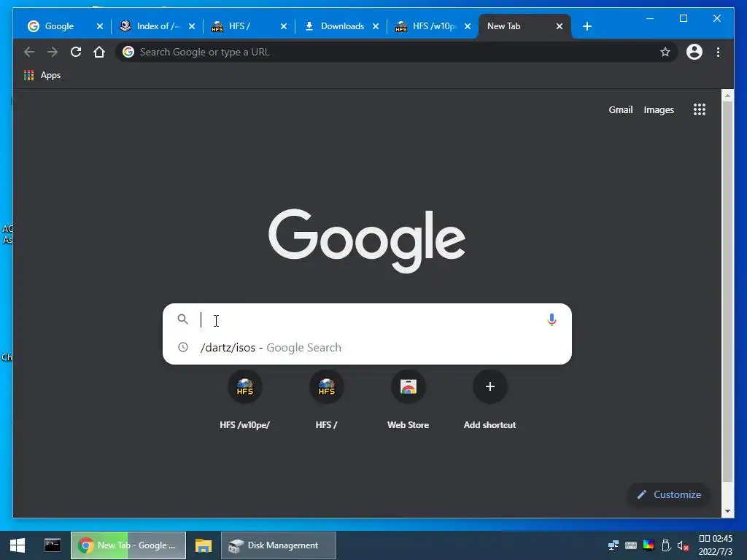Start voice search with the microphone
This screenshot has width=747, height=560.
[x=551, y=319]
